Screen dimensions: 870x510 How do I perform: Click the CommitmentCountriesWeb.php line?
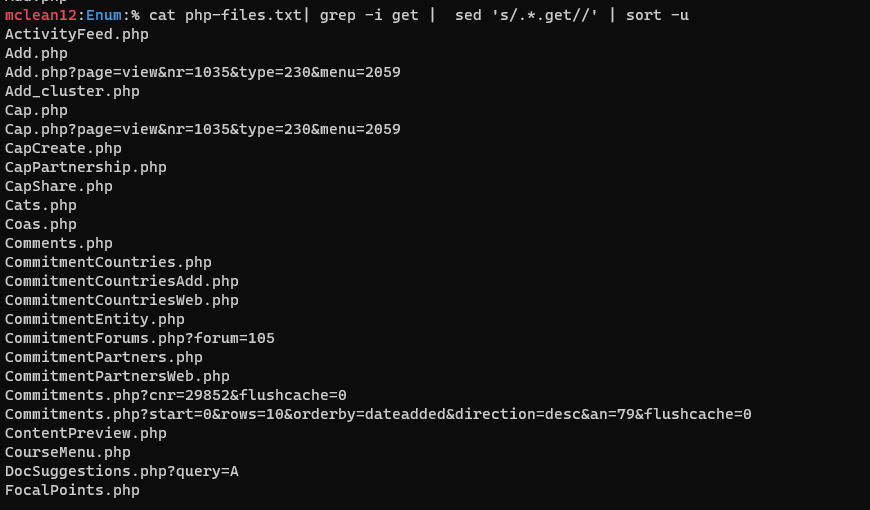(x=122, y=301)
